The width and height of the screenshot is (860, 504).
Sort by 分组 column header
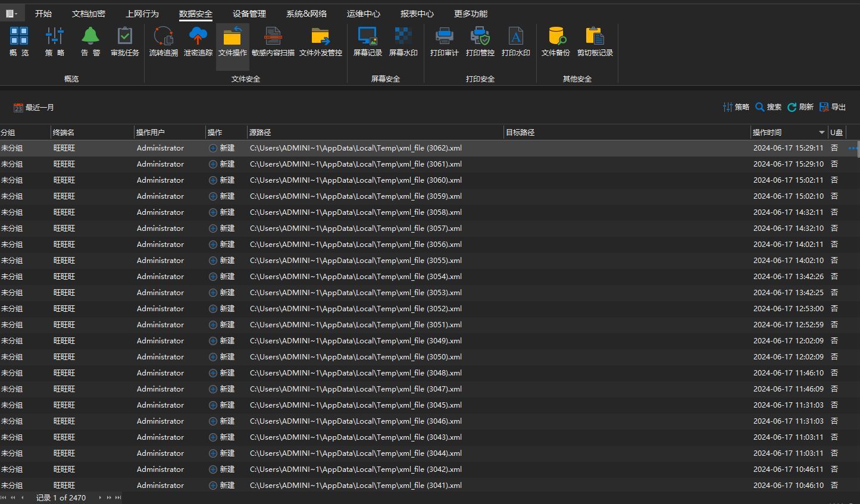(x=25, y=132)
